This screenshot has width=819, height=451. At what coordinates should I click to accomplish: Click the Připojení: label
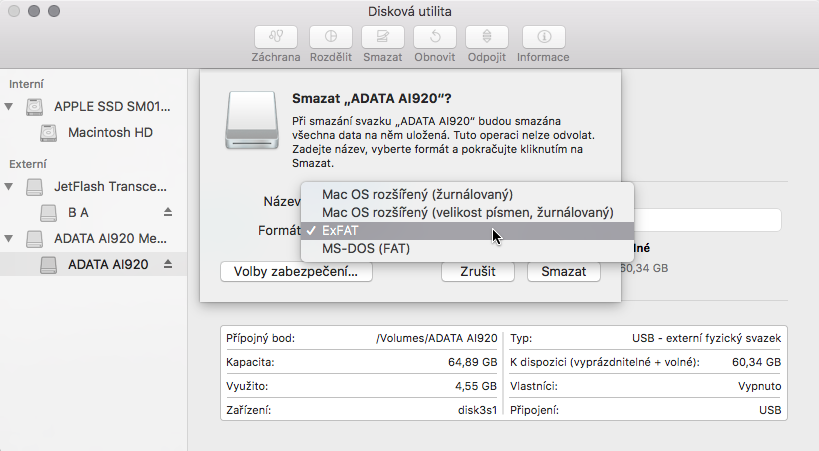click(534, 410)
